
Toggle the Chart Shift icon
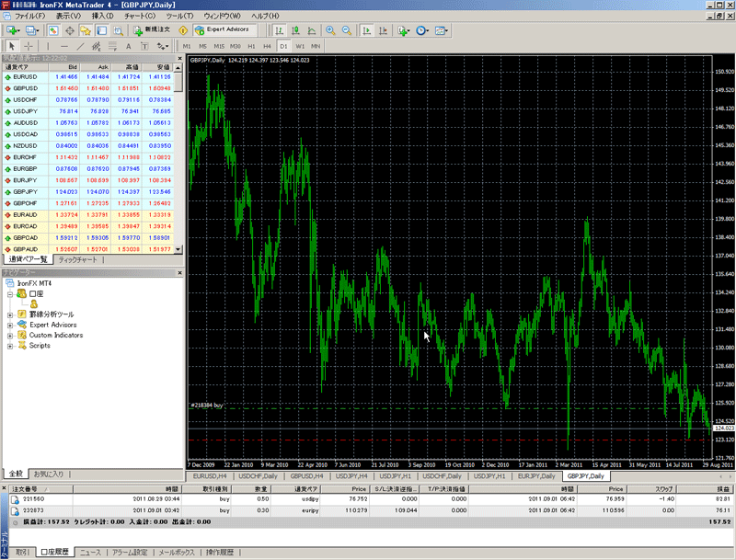[x=383, y=30]
